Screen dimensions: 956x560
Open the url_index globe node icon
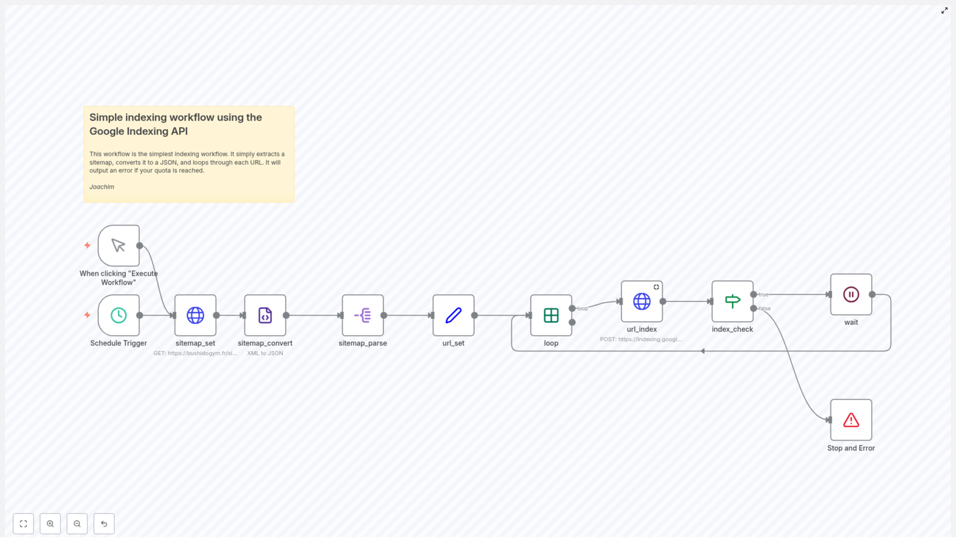(x=641, y=301)
